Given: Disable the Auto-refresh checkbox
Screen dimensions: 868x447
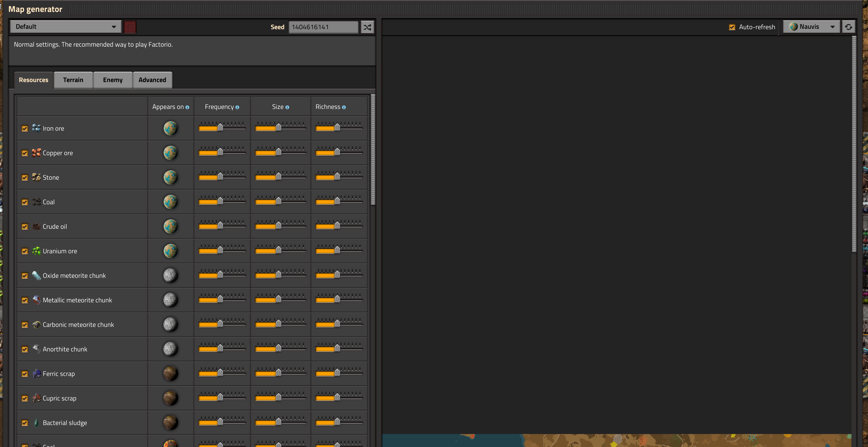Looking at the screenshot, I should coord(732,27).
